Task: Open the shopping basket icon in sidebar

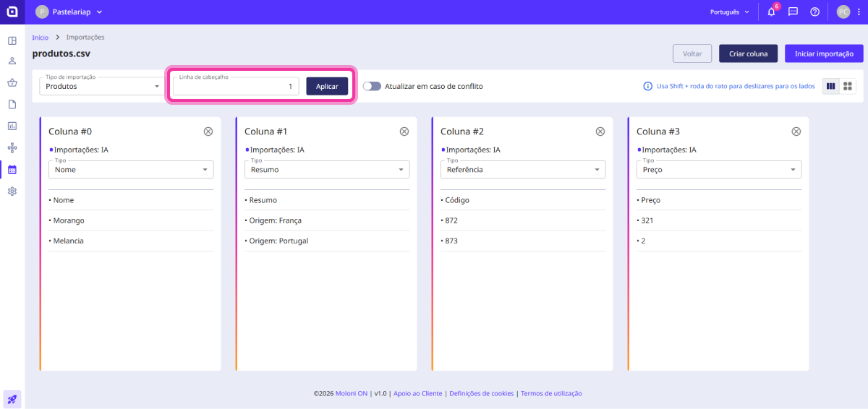Action: click(x=12, y=82)
